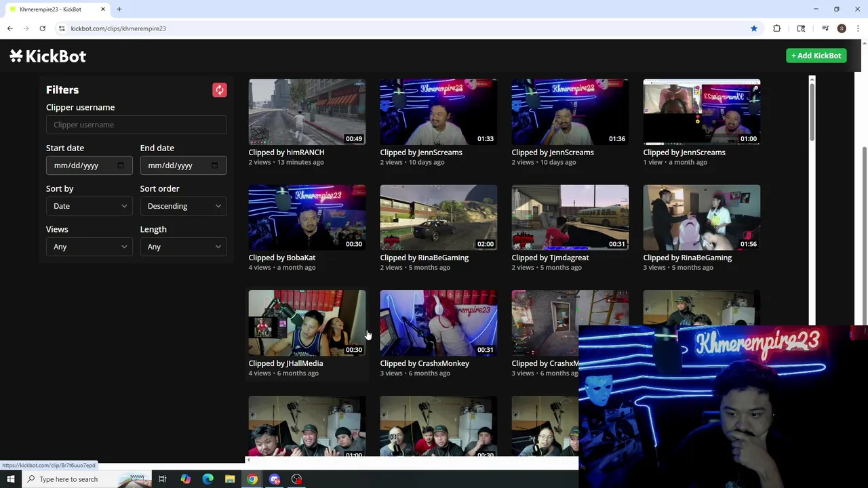Screen dimensions: 868x488
Task: Click into the Clipper username field
Action: pyautogui.click(x=136, y=125)
